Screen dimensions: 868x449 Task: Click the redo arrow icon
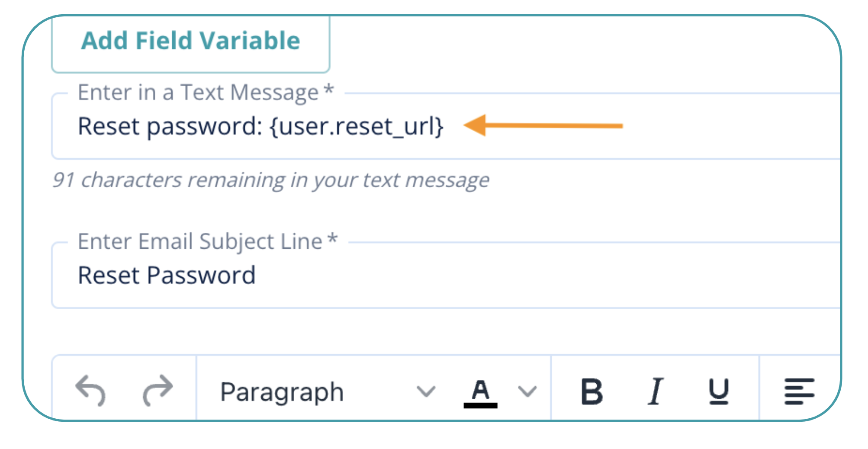(x=158, y=391)
